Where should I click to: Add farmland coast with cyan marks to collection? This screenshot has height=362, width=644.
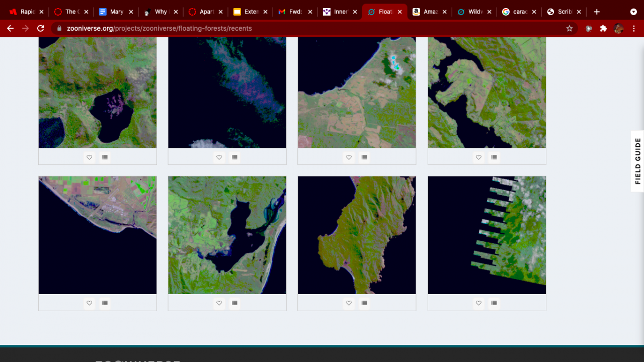(x=364, y=157)
